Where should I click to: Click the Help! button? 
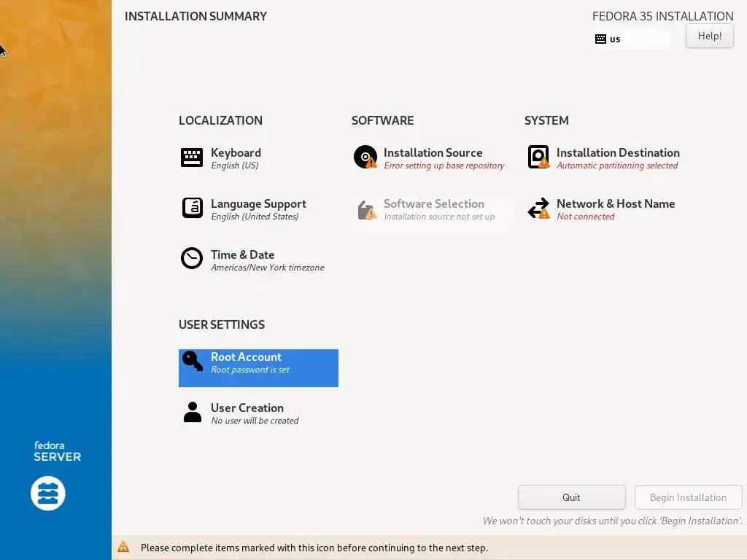(709, 36)
